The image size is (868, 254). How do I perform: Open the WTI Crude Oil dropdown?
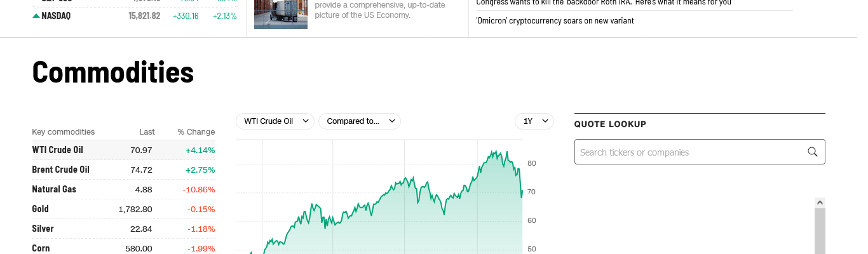pos(275,121)
